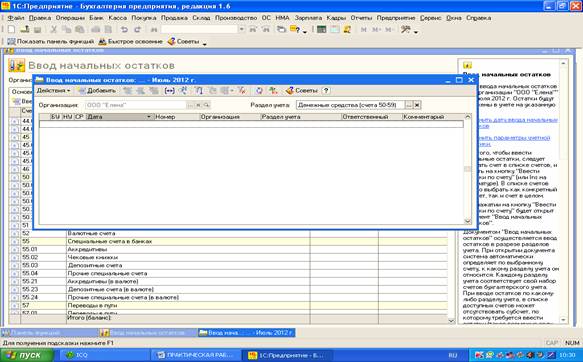Open the main toolbar search field dropdown arrow

point(242,29)
